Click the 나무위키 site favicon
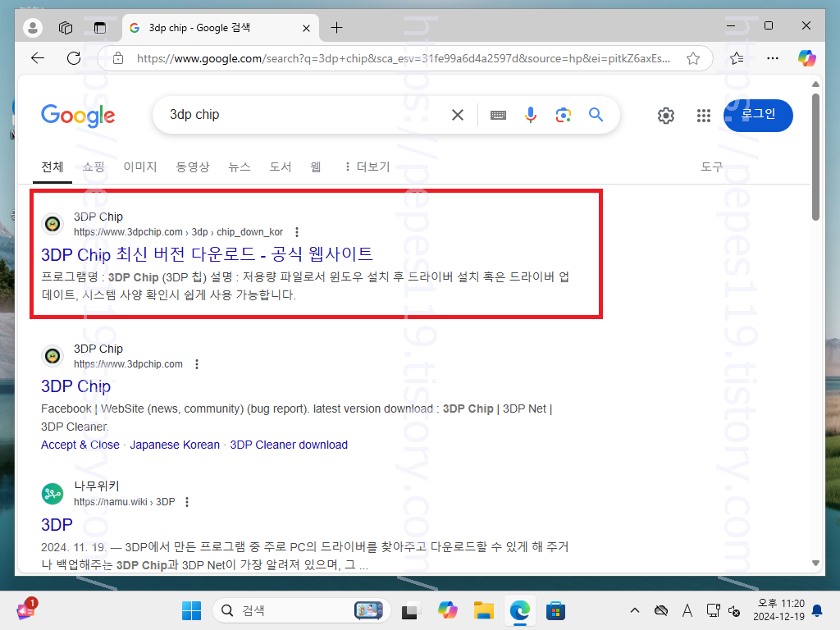840x630 pixels. tap(52, 493)
